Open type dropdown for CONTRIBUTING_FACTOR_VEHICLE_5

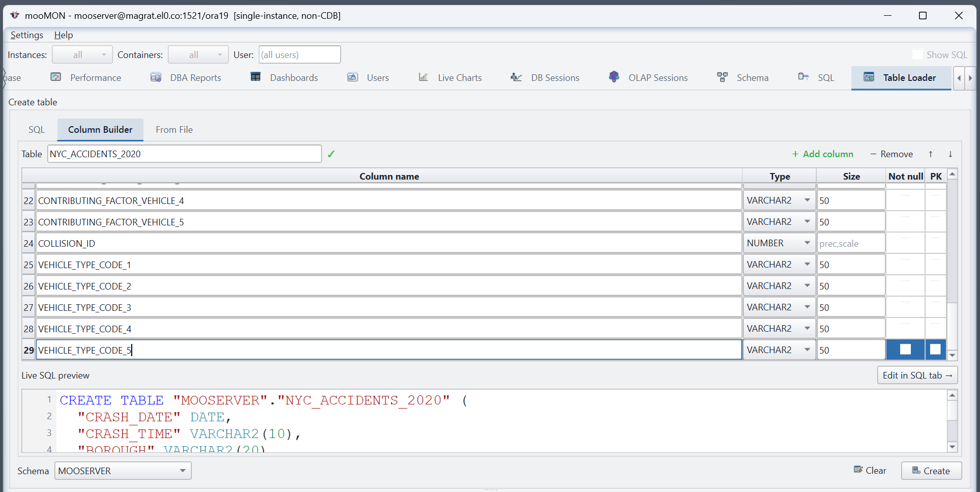(779, 222)
